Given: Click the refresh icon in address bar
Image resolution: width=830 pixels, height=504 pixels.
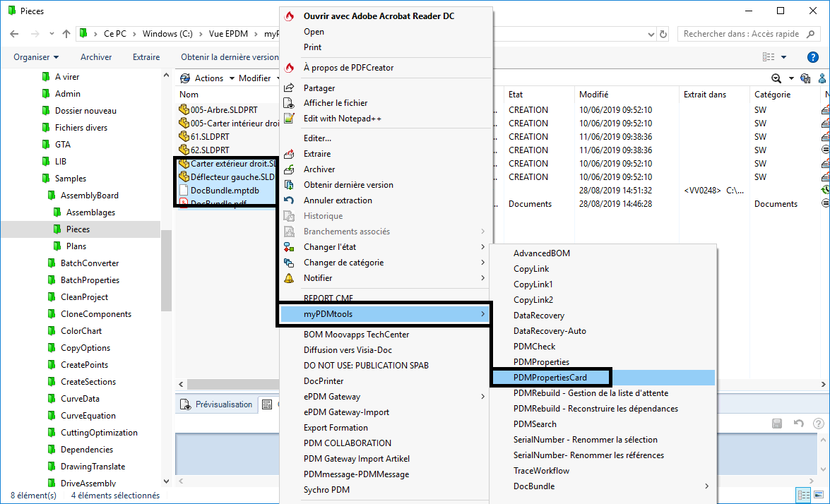Looking at the screenshot, I should [x=663, y=34].
